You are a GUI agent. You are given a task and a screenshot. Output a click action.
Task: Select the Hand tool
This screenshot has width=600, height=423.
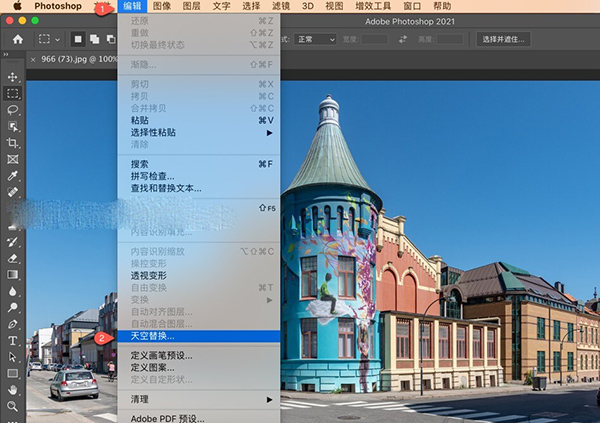tap(13, 390)
